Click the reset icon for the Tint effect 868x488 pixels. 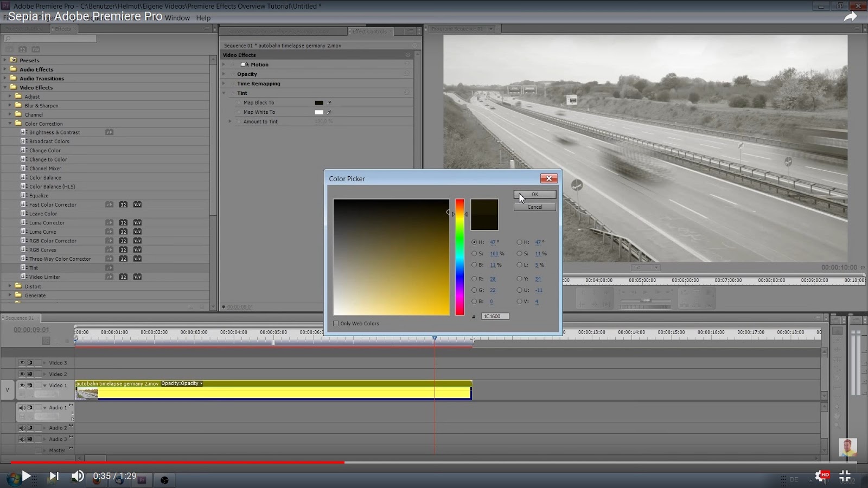(x=406, y=93)
